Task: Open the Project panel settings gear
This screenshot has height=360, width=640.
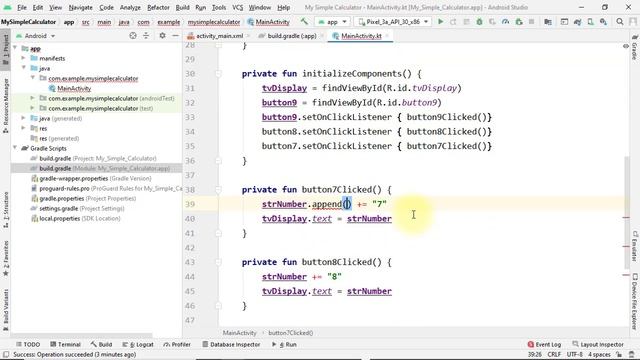Action: coord(162,36)
